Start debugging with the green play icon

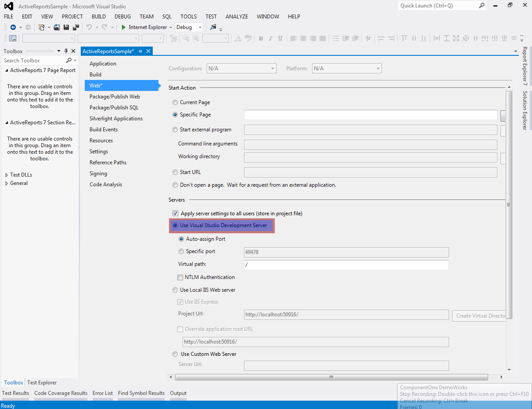tap(124, 27)
